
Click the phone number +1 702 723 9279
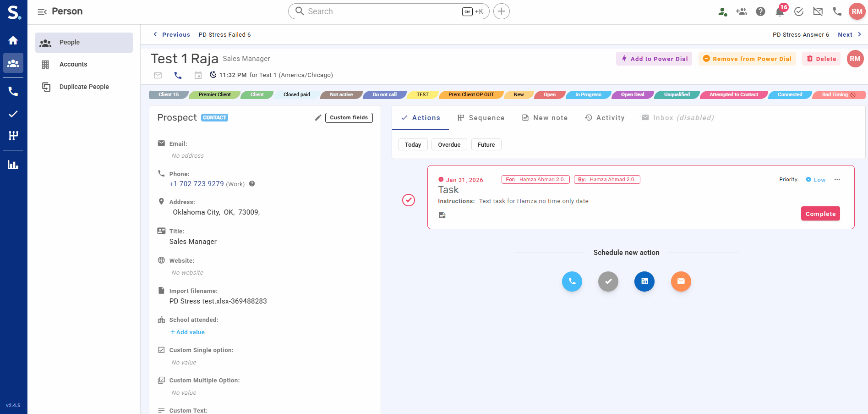(197, 184)
